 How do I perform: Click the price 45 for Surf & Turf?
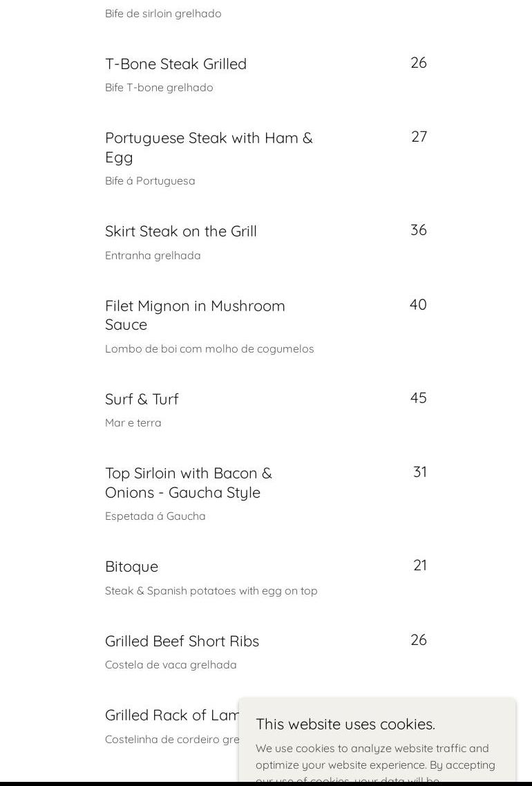pyautogui.click(x=418, y=398)
